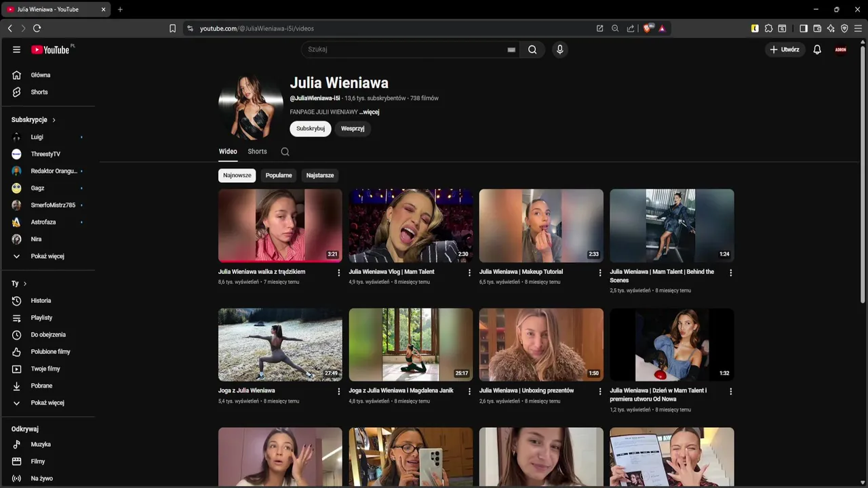Open the browser extensions puzzle icon
This screenshot has width=868, height=488.
click(768, 28)
